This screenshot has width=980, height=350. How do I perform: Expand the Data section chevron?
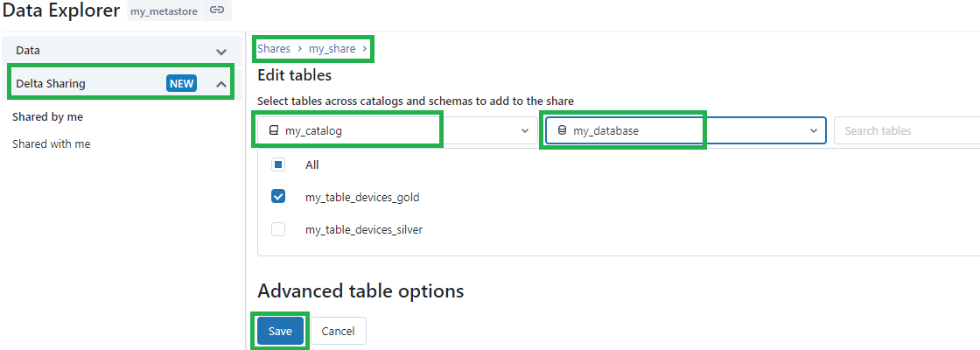click(221, 52)
